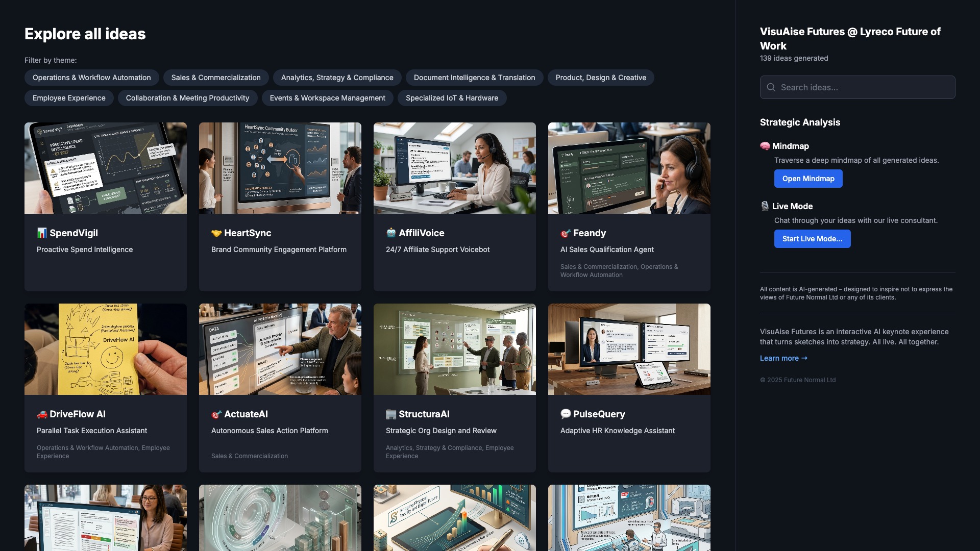Screen dimensions: 980x551
Task: Select the HeartSync title
Action: [248, 233]
